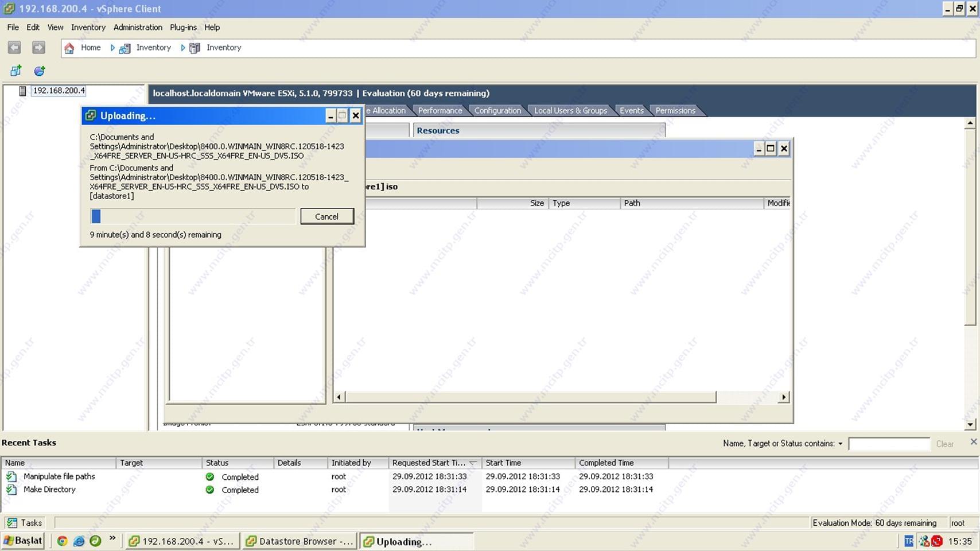Switch to the Configuration tab
This screenshot has height=551, width=980.
coord(497,110)
